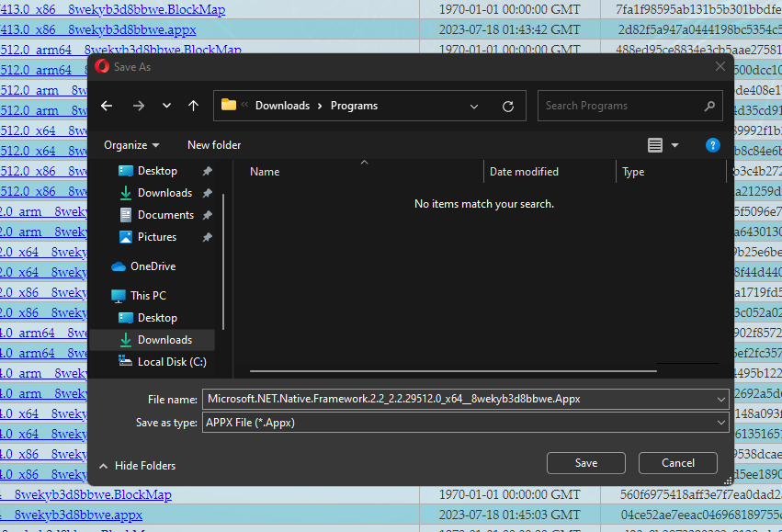The width and height of the screenshot is (782, 532).
Task: Go up one folder level arrow
Action: coord(194,106)
